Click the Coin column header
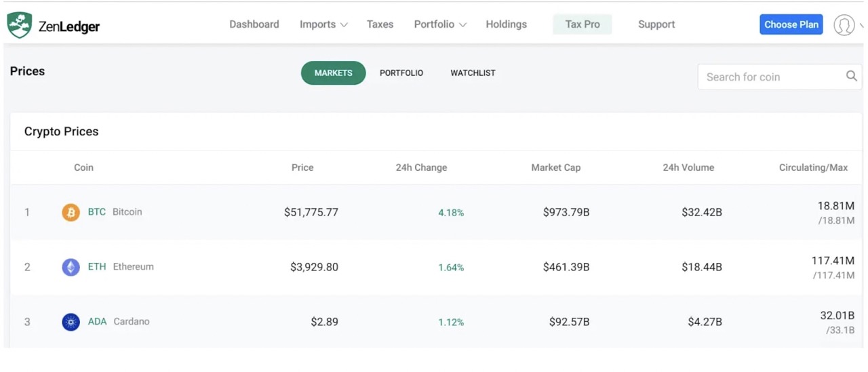868x372 pixels. (x=83, y=167)
